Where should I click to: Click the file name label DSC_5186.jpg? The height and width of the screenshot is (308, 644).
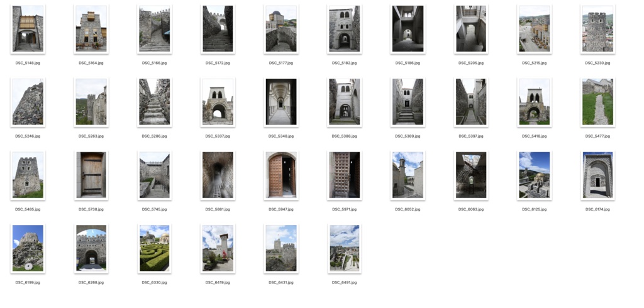pyautogui.click(x=408, y=63)
